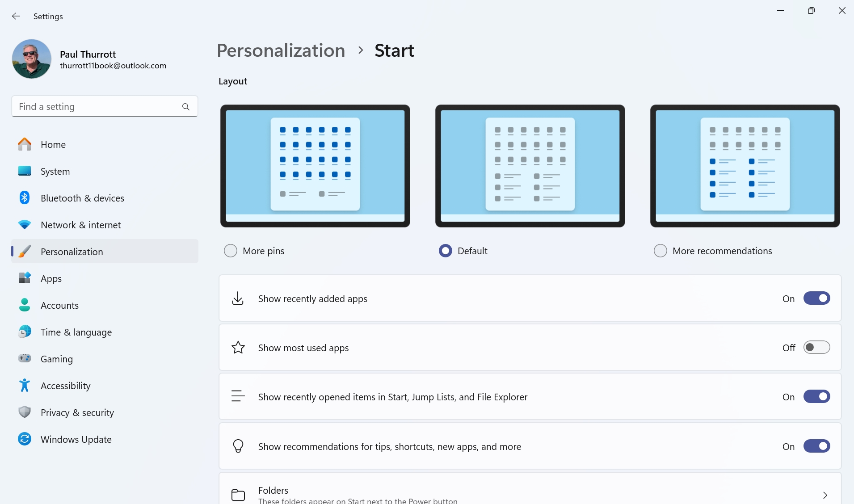Image resolution: width=854 pixels, height=504 pixels.
Task: Go to Time & language settings
Action: coord(76,332)
